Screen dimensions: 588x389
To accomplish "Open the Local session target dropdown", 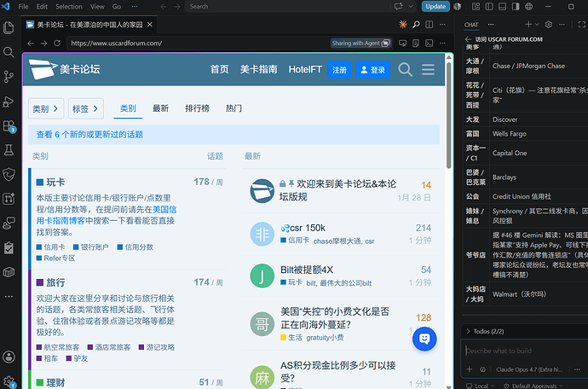I will [481, 386].
